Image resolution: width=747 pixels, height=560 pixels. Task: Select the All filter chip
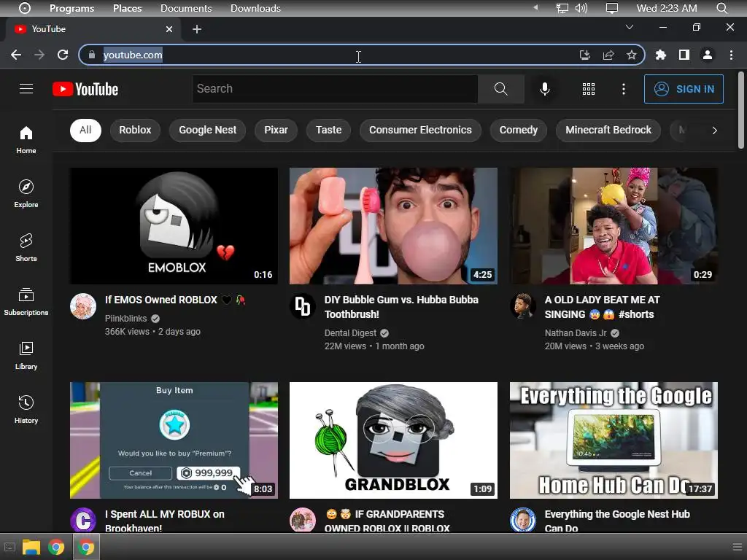coord(85,130)
